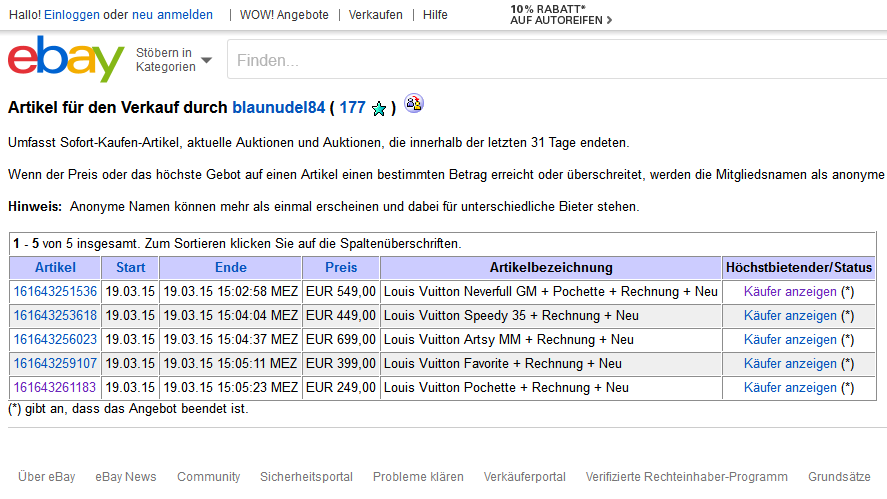Sort table by Start column
Screen dimensions: 887x499
tap(131, 268)
